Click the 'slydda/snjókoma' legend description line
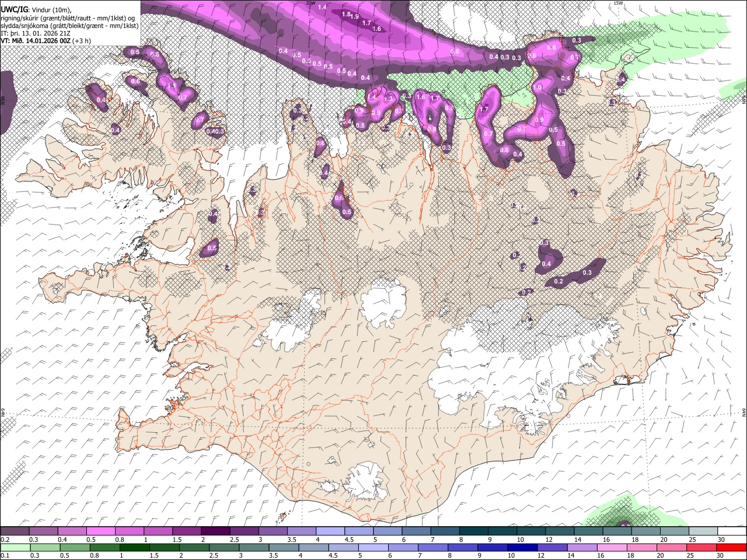This screenshot has height=560, width=747. pyautogui.click(x=70, y=26)
